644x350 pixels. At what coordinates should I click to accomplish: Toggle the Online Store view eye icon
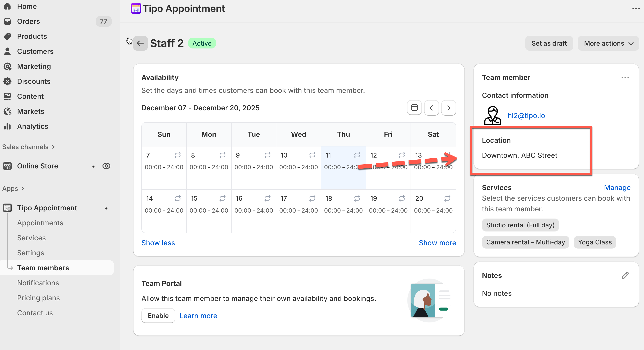106,166
